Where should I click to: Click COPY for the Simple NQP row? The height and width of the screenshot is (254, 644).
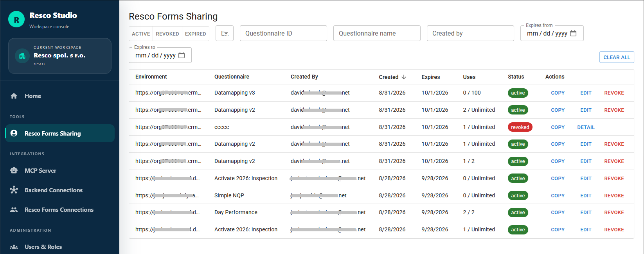[x=558, y=196]
